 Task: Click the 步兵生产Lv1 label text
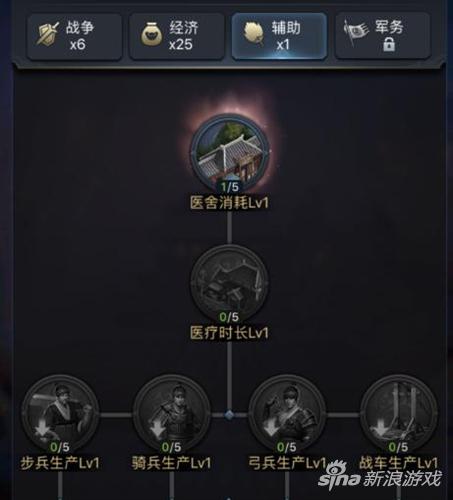(x=60, y=463)
